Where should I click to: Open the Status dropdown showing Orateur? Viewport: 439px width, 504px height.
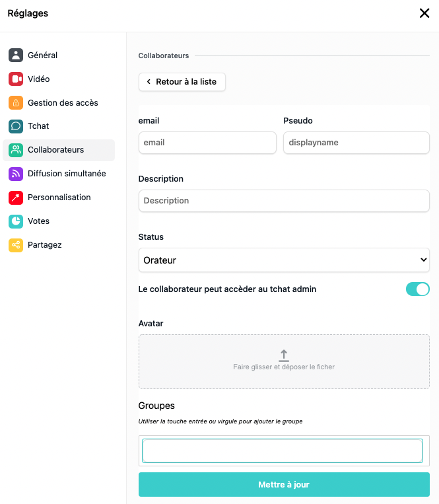tap(284, 260)
